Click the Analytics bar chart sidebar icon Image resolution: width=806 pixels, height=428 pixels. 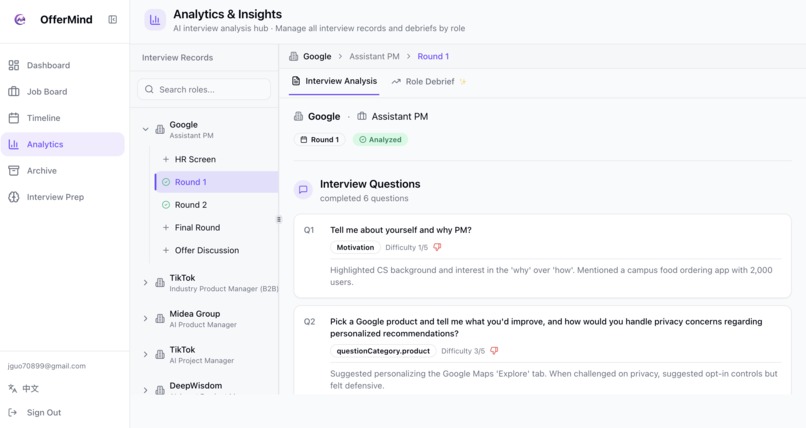(x=14, y=144)
